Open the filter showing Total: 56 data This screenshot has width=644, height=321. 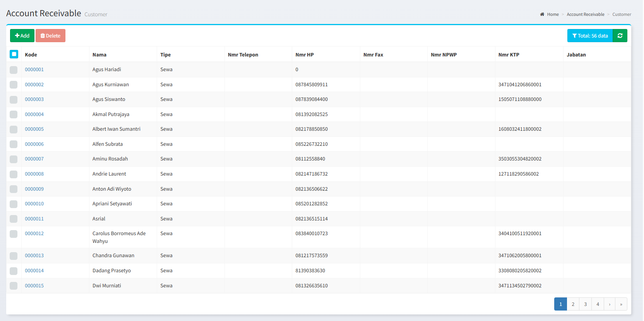coord(590,36)
